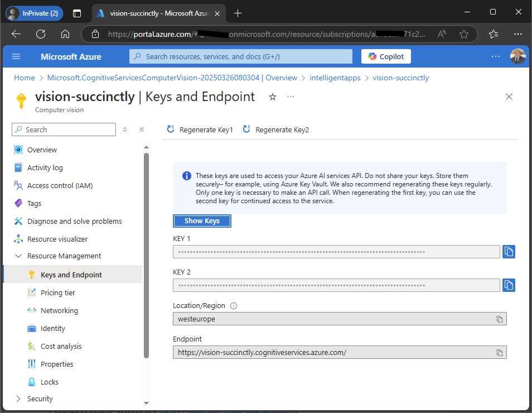Click the browser address bar URL
Image resolution: width=532 pixels, height=413 pixels.
pos(267,34)
